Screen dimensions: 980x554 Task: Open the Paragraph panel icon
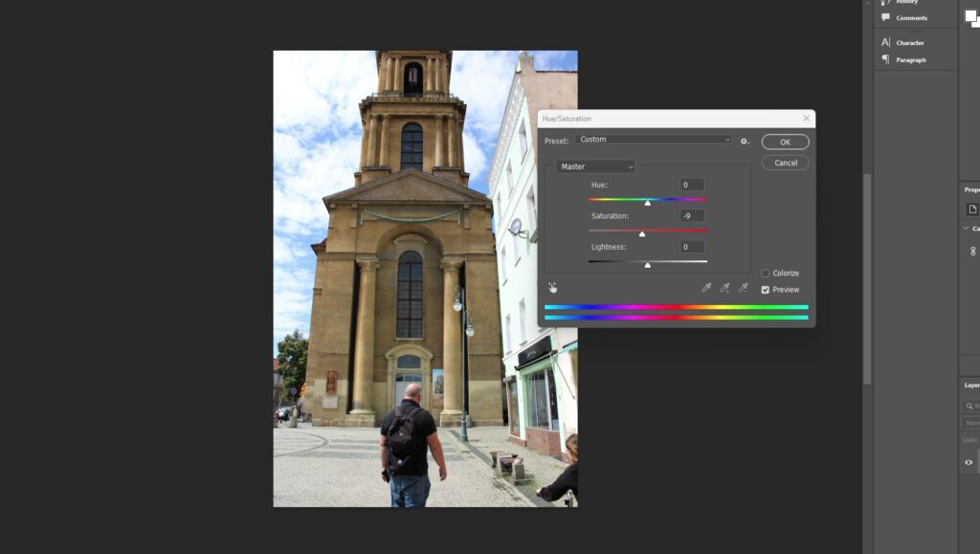[x=885, y=59]
